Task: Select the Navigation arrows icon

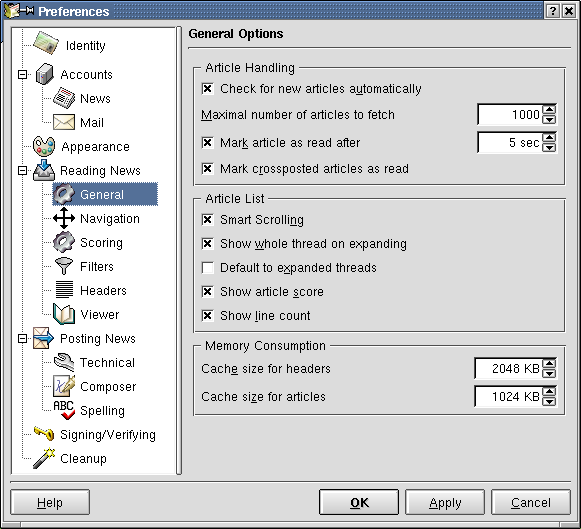Action: (x=64, y=218)
